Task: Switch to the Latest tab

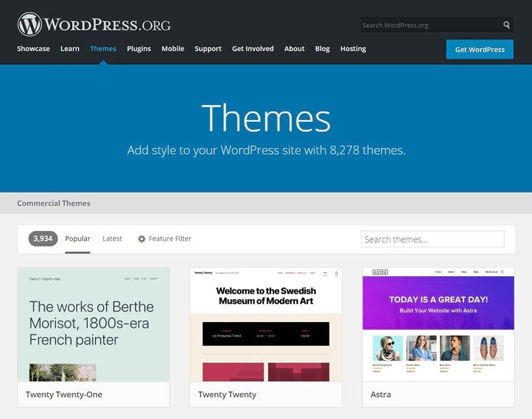Action: [x=112, y=239]
